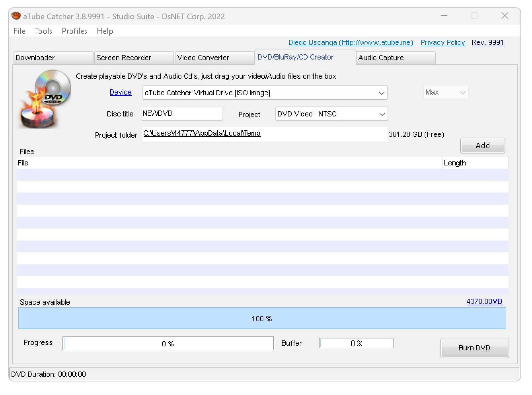Expand the Device drive dropdown
The width and height of the screenshot is (532, 395).
point(265,93)
